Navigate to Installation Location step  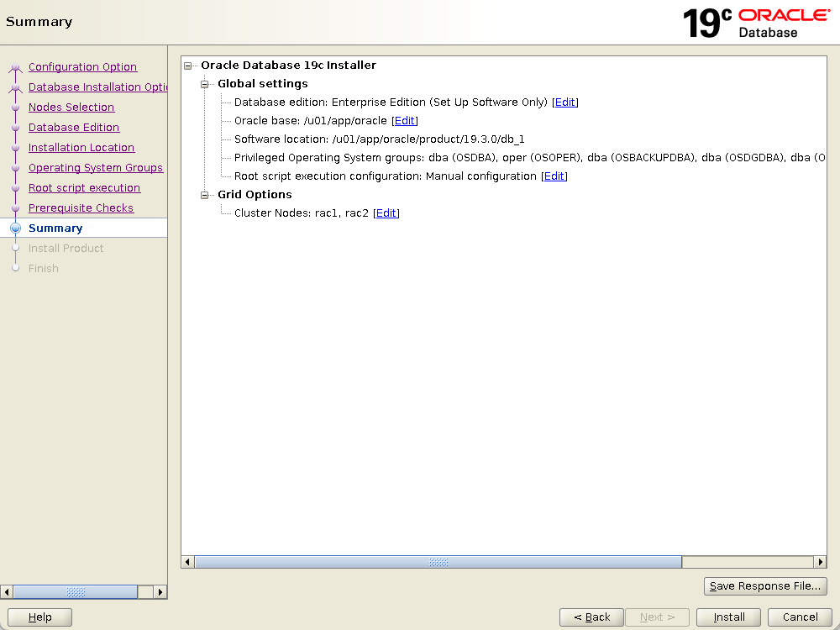[x=81, y=148]
